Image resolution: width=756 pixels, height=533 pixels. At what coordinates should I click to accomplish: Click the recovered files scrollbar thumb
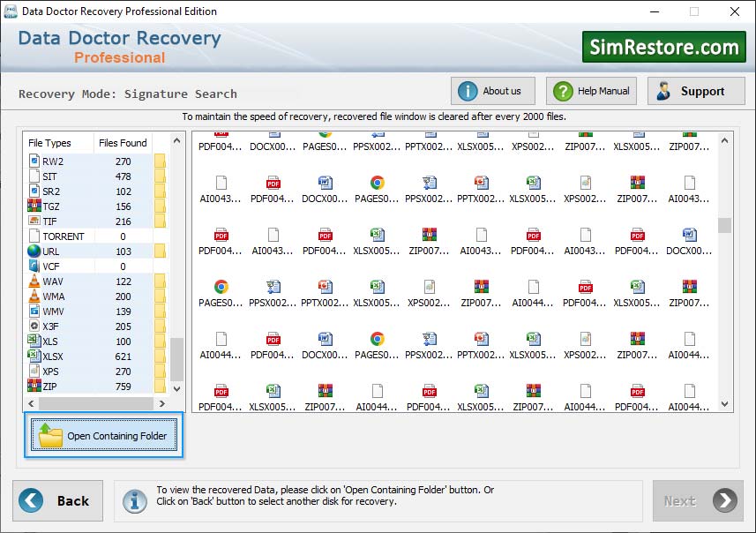pos(724,225)
